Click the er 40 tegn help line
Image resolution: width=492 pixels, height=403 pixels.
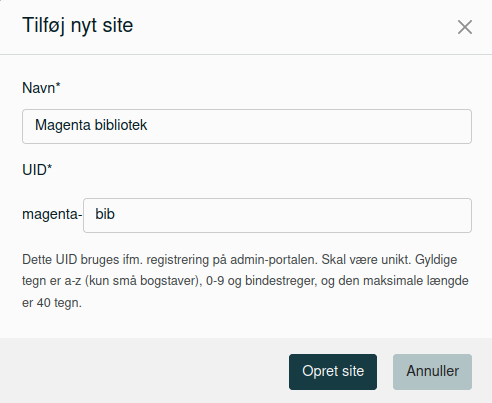click(x=52, y=303)
